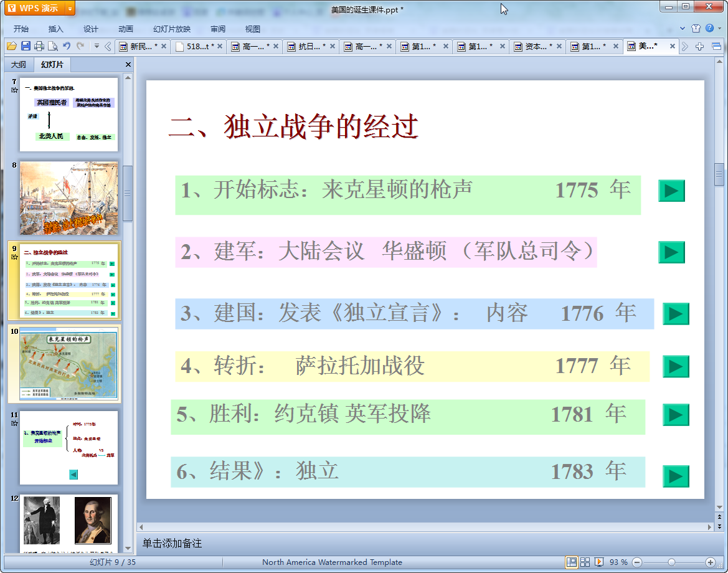Screen dimensions: 728x573
Task: Open the document tab list icon
Action: 716,47
